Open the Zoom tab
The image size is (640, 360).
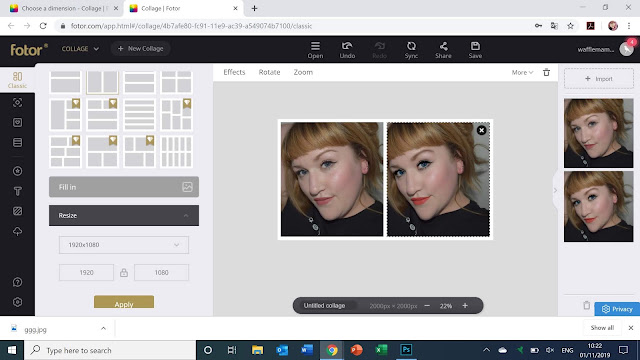click(x=303, y=72)
